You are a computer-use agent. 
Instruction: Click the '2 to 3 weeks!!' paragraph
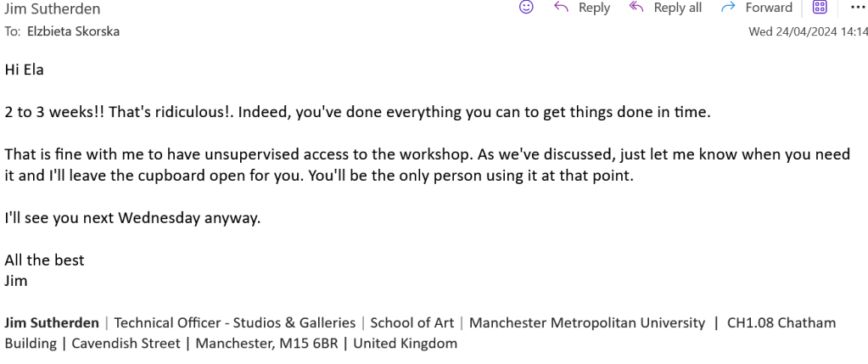(339, 112)
